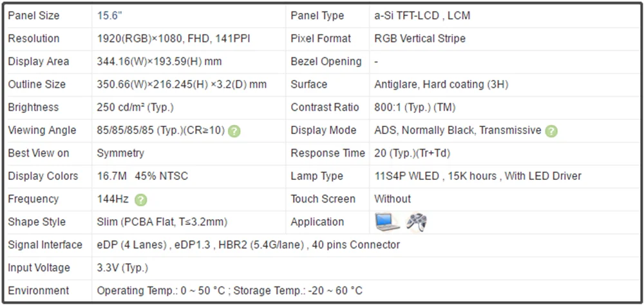Click the help icon beside Viewing Angle value
This screenshot has height=305, width=644.
(x=234, y=131)
